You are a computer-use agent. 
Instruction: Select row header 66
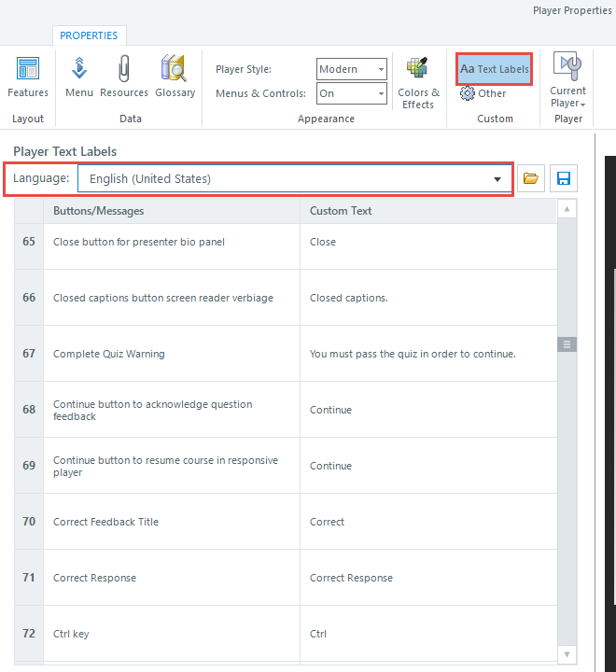coord(29,298)
